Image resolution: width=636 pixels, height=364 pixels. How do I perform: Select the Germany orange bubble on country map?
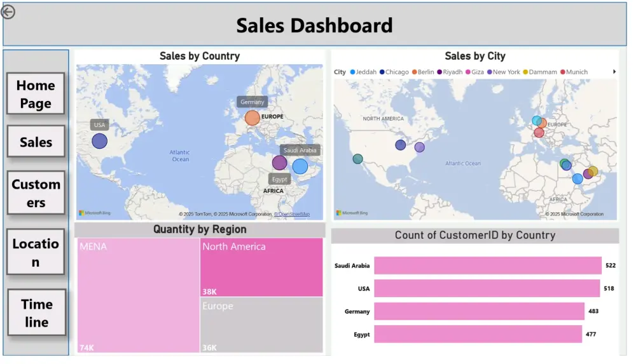pos(252,118)
